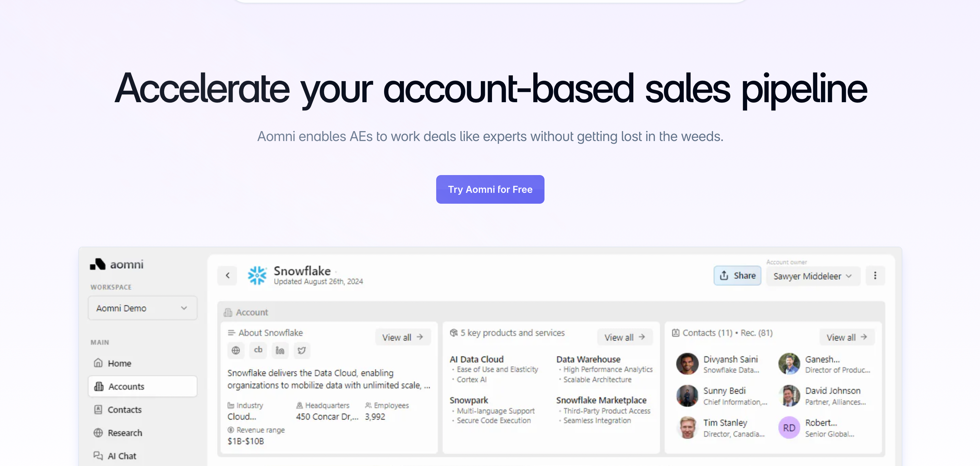The height and width of the screenshot is (466, 980).
Task: Click the Snowflake company logo
Action: 257,275
